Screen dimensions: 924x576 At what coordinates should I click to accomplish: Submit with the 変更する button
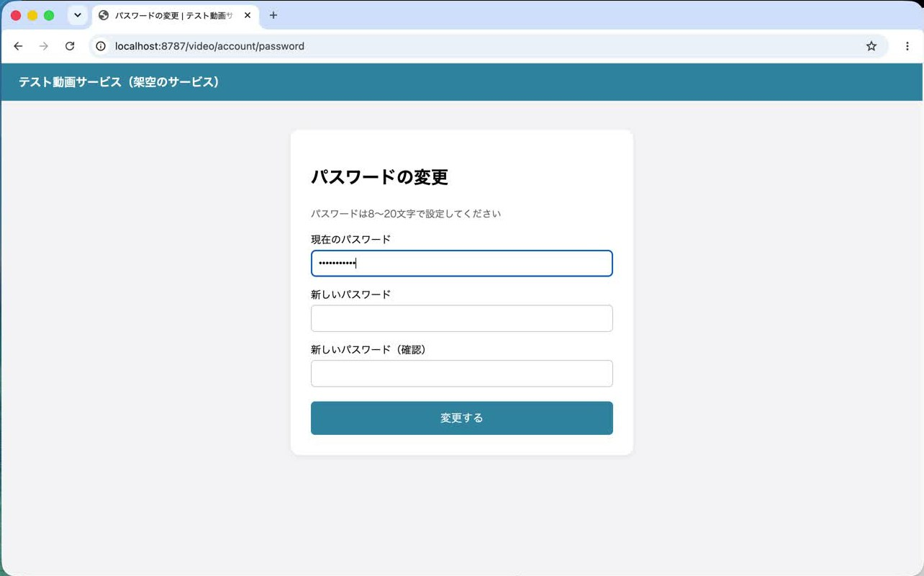[462, 418]
